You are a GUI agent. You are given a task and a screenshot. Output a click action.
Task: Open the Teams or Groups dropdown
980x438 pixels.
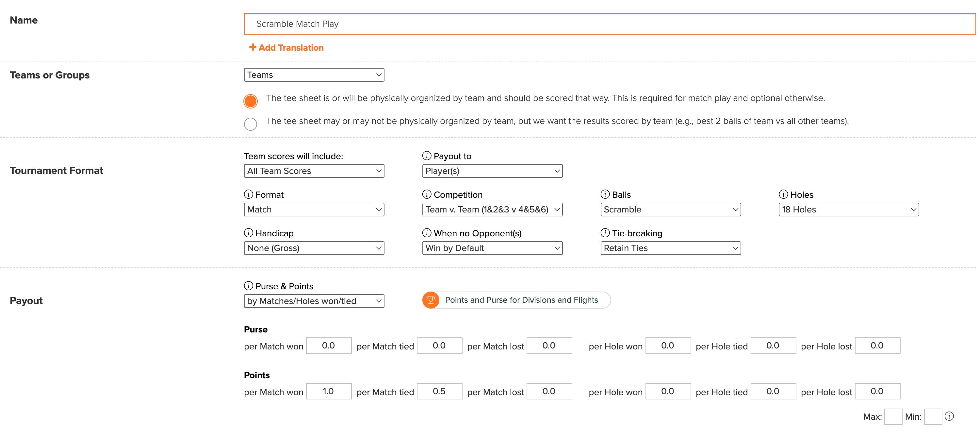(314, 75)
